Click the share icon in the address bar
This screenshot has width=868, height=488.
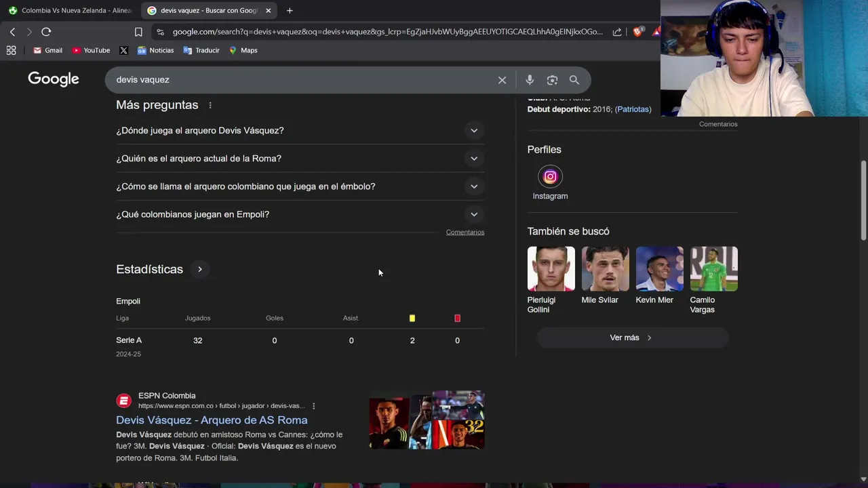coord(617,32)
